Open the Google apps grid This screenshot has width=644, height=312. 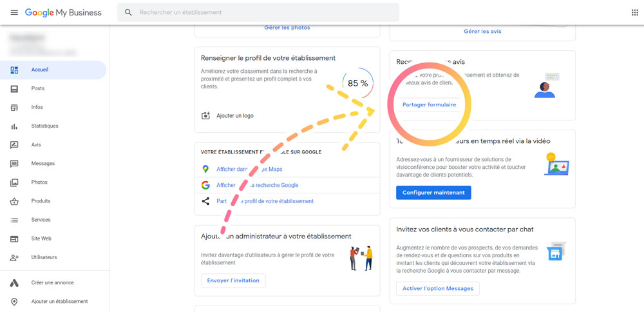point(634,12)
